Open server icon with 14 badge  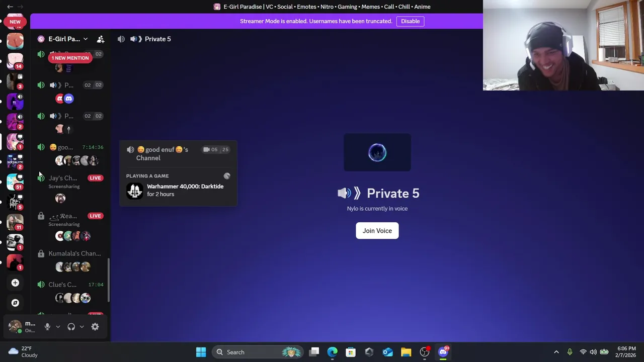click(15, 61)
